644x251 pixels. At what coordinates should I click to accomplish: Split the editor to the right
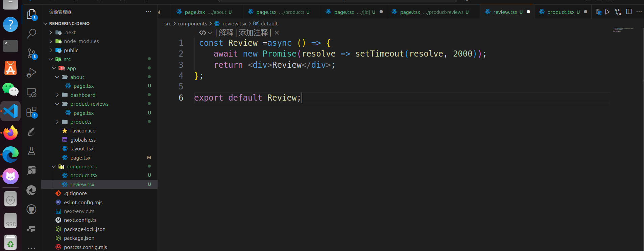[x=629, y=12]
